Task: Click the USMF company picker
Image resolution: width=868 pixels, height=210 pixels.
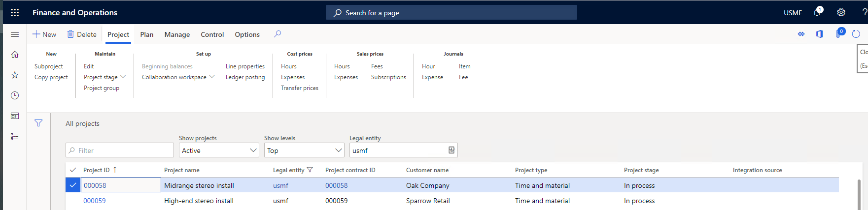Action: click(x=793, y=13)
